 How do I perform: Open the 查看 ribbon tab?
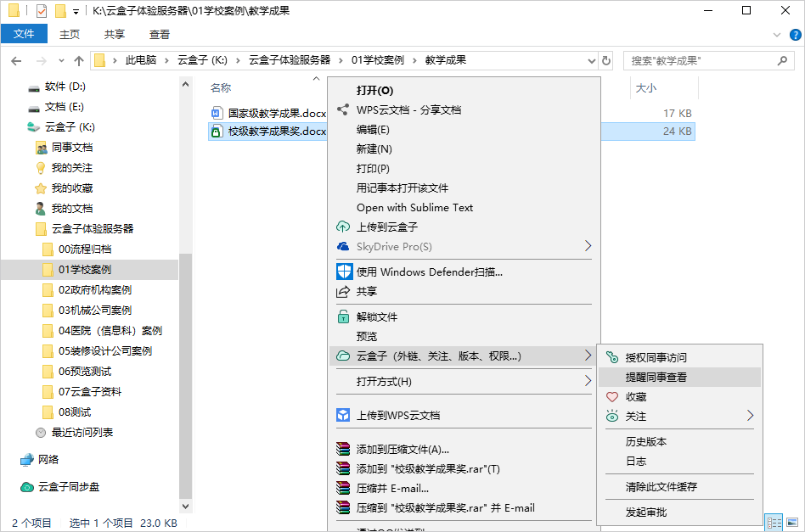coord(159,35)
